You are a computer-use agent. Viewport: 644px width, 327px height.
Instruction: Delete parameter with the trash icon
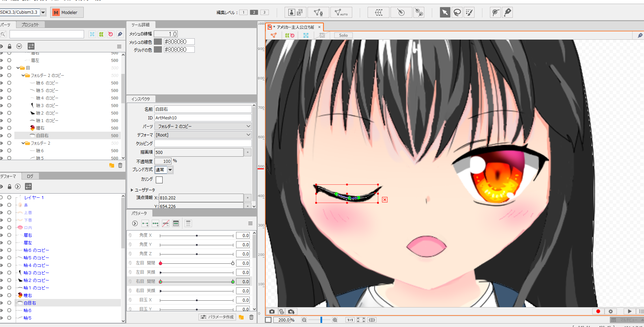tap(251, 317)
